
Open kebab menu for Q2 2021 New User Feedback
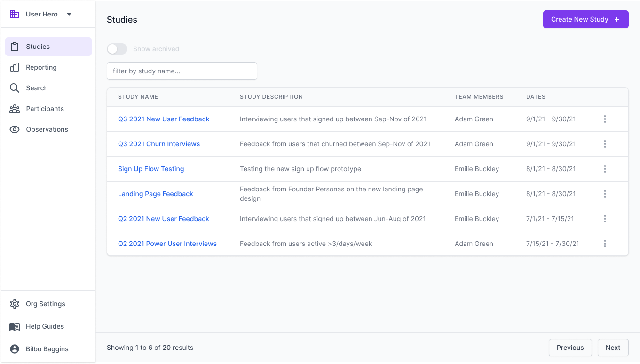(x=605, y=219)
